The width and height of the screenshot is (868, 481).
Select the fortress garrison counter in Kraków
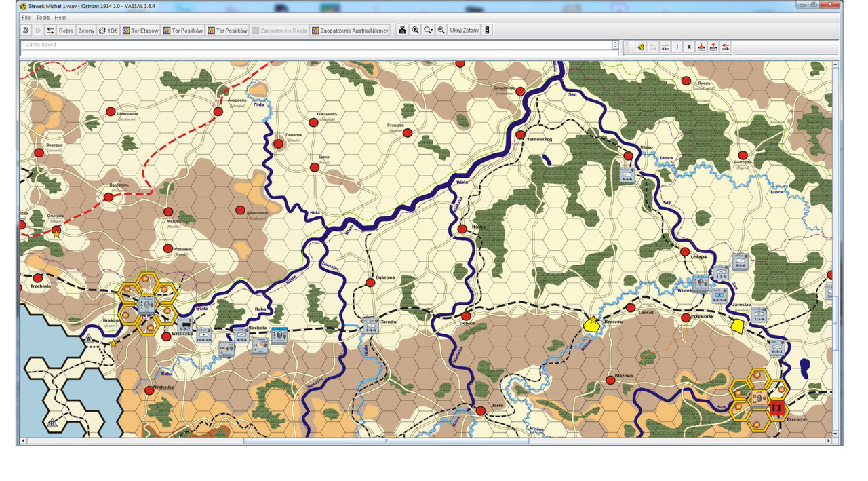pos(147,305)
